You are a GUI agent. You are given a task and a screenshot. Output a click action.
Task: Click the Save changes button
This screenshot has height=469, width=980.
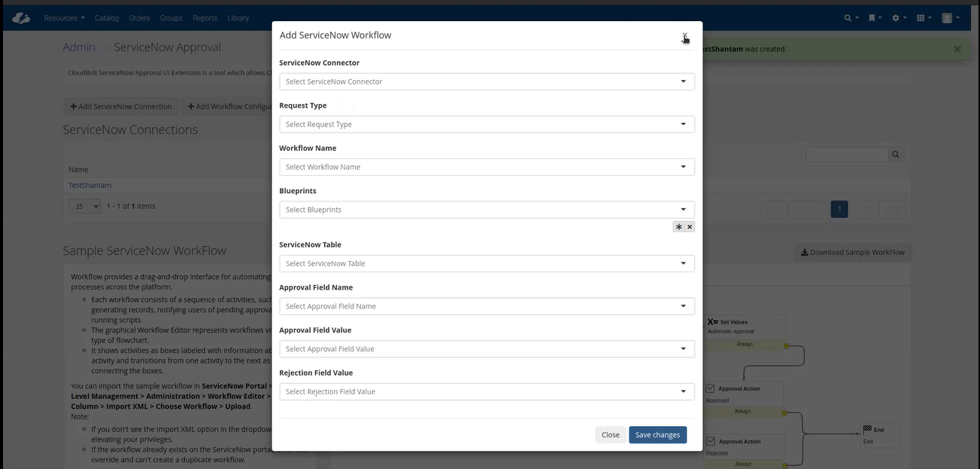(657, 435)
